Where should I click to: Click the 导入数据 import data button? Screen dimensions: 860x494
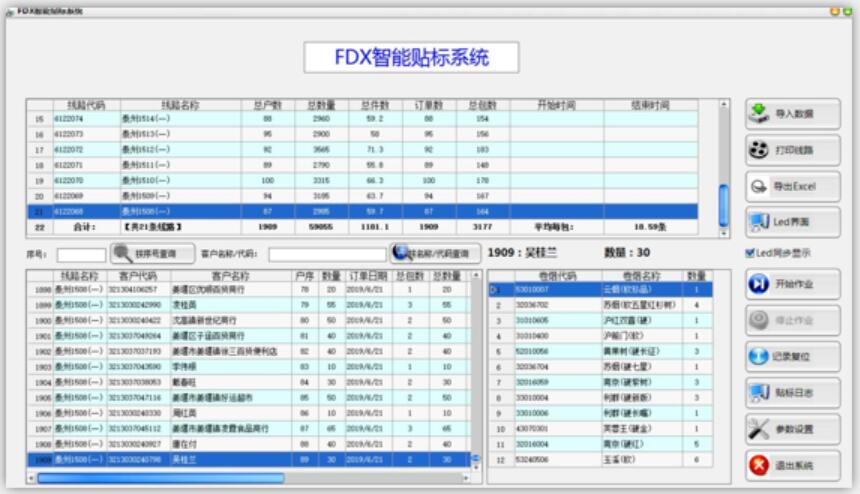793,113
